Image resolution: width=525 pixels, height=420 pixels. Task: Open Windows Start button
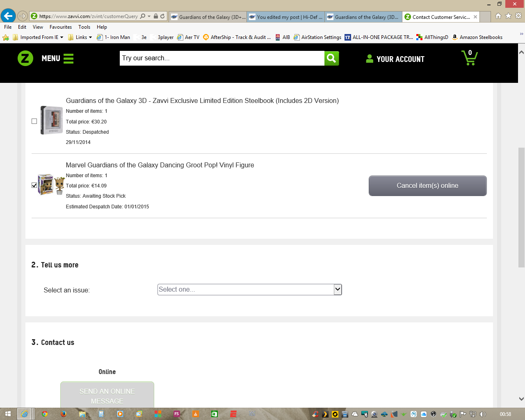point(8,414)
